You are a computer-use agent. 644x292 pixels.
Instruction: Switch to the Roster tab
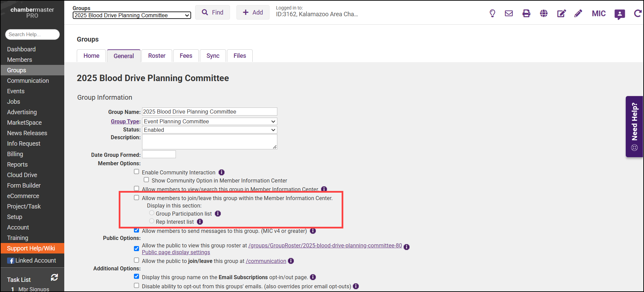pos(157,56)
